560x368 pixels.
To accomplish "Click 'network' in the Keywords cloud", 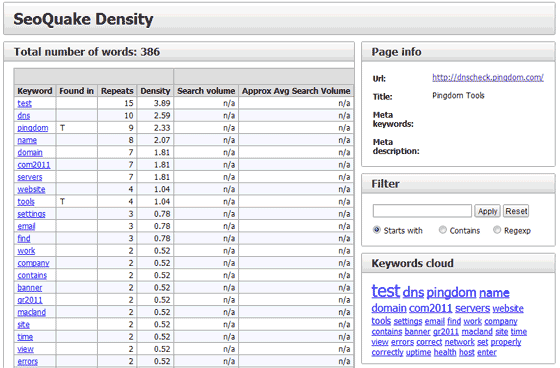I will click(x=460, y=342).
